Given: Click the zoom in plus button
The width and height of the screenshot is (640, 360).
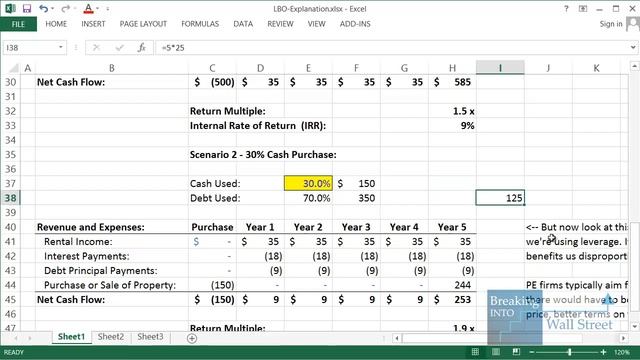Looking at the screenshot, I should [x=603, y=352].
